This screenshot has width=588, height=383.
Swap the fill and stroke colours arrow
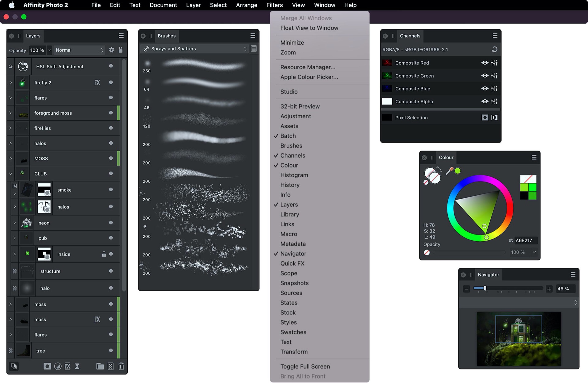click(439, 169)
